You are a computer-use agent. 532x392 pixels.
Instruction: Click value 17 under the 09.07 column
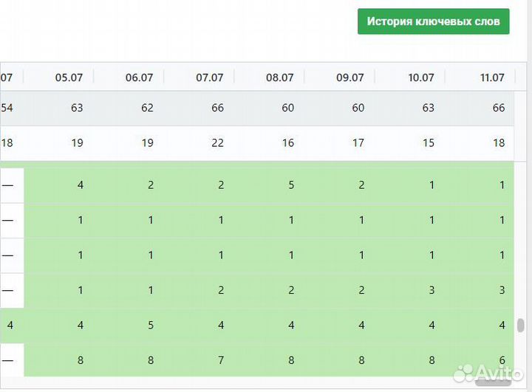point(358,143)
